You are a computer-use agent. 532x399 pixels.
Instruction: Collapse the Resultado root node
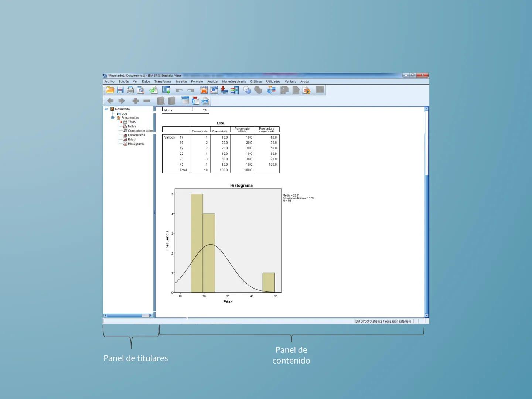coord(106,109)
